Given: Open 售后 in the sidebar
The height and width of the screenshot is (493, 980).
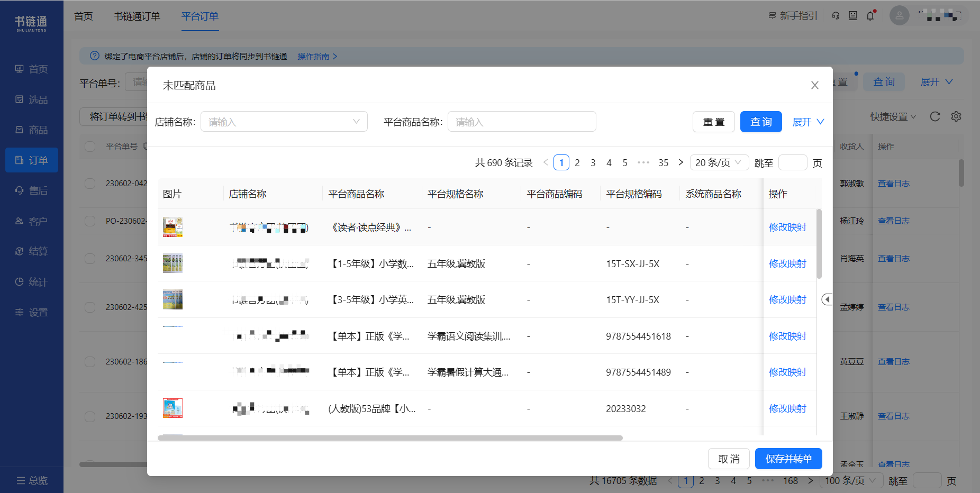Looking at the screenshot, I should (32, 190).
